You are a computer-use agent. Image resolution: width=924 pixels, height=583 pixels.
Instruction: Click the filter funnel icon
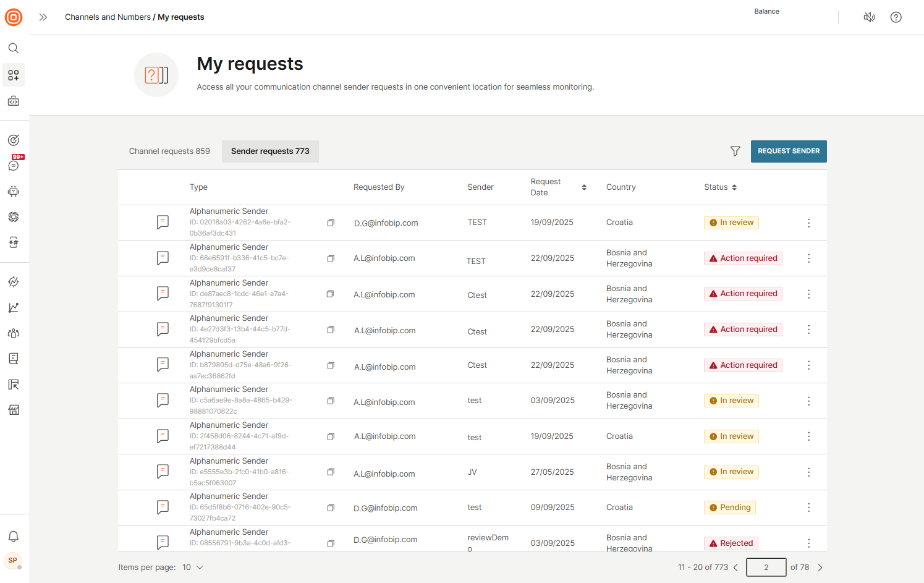click(735, 151)
